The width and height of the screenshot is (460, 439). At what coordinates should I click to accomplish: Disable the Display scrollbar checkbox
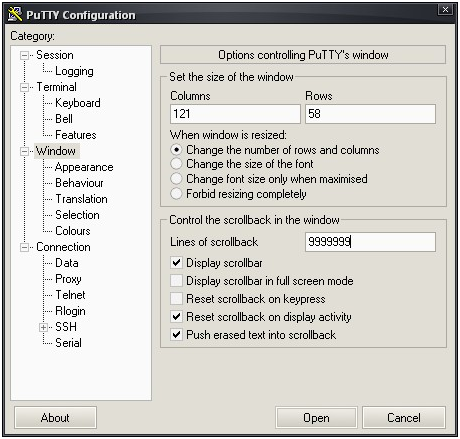[x=176, y=263]
